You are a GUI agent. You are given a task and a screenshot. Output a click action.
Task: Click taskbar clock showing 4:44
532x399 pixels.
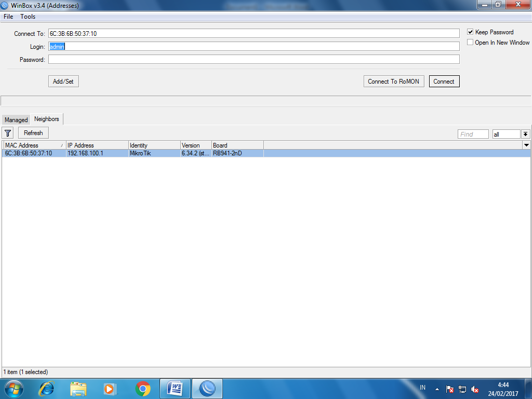(x=503, y=389)
